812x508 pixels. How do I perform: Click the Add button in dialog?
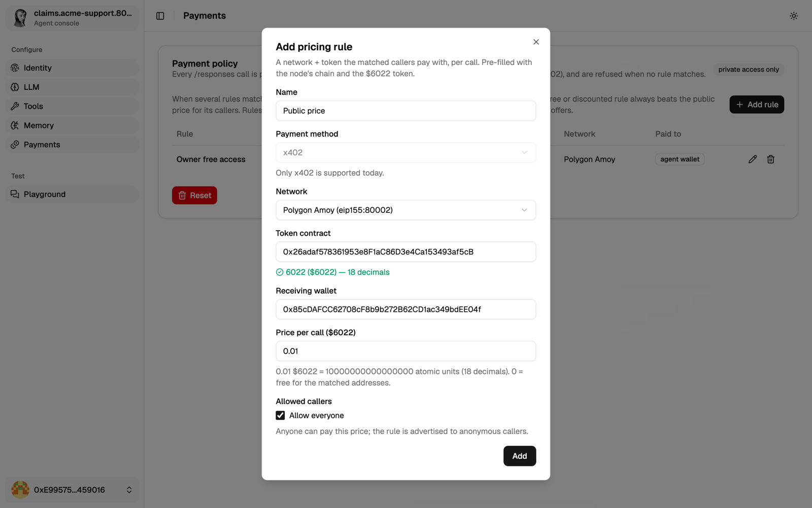tap(519, 456)
